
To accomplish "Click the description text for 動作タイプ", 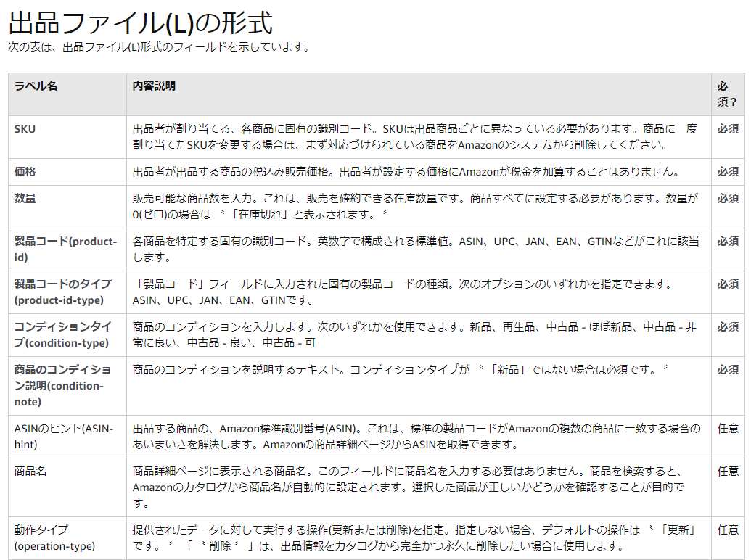I will (x=406, y=538).
